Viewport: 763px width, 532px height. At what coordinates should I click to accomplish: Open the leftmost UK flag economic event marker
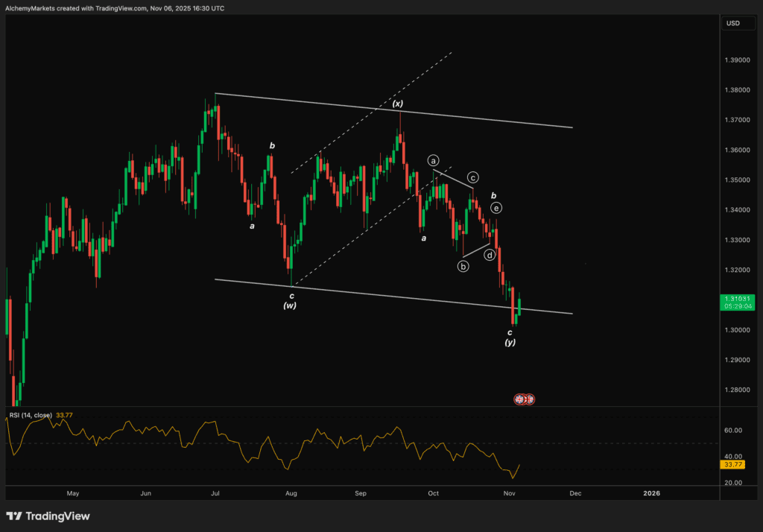pos(519,399)
